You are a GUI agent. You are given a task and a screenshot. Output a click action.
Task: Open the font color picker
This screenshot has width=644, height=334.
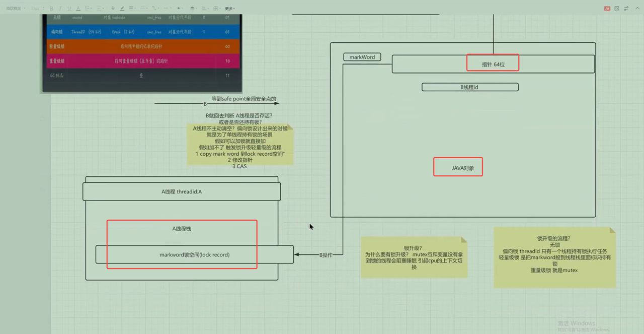78,9
